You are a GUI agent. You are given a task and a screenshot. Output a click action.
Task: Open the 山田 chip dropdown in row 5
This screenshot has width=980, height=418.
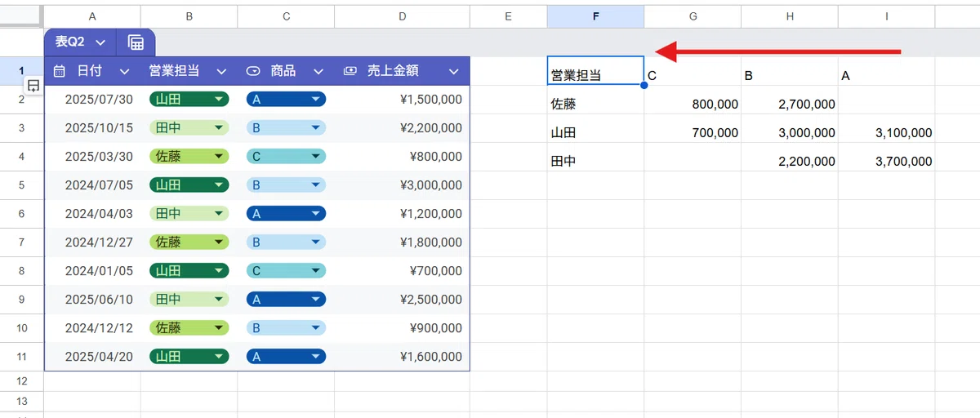pyautogui.click(x=219, y=185)
